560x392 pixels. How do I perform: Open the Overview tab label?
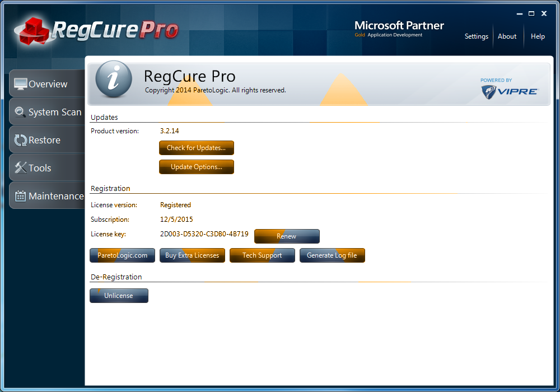(48, 84)
